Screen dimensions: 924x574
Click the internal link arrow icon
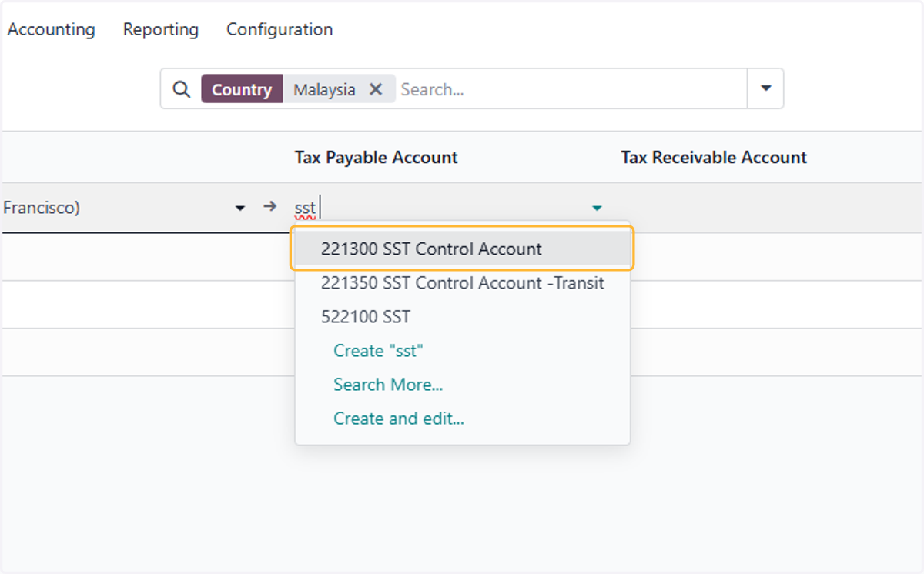[x=269, y=206]
